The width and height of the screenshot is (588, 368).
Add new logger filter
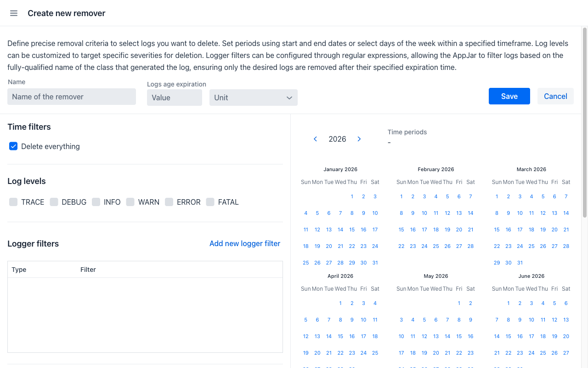point(245,243)
